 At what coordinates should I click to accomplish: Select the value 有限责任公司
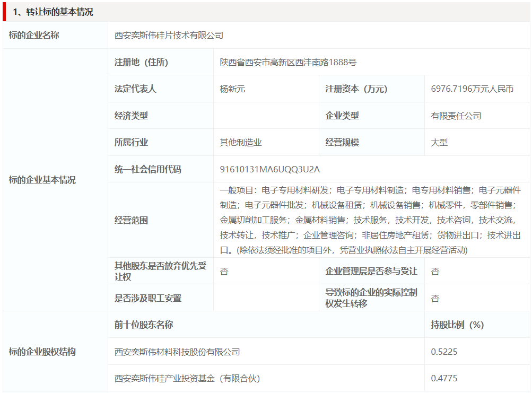(x=456, y=116)
